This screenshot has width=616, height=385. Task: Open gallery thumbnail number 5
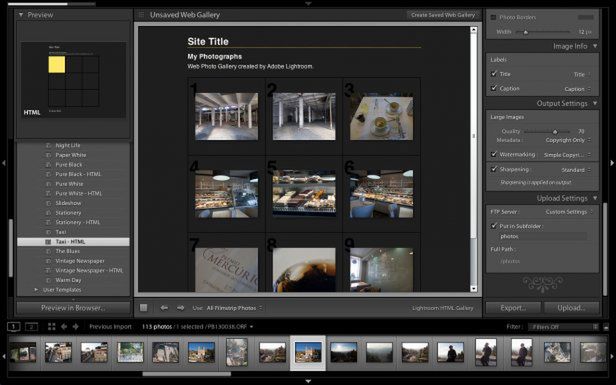coord(304,193)
